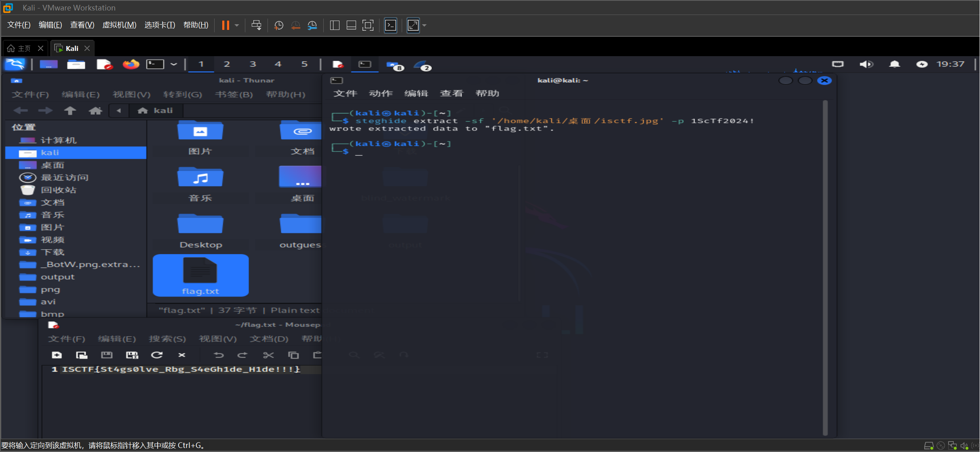Click Mousepad undo arrow icon
980x452 pixels.
click(x=219, y=355)
